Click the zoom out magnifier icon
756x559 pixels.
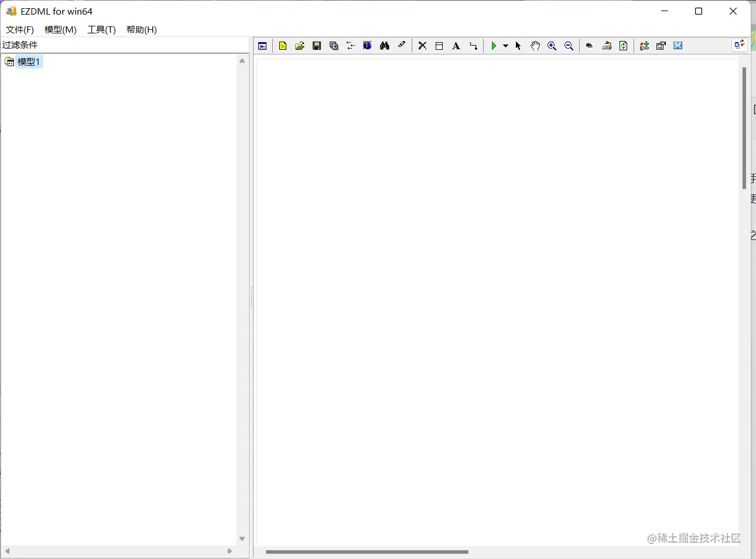(569, 46)
